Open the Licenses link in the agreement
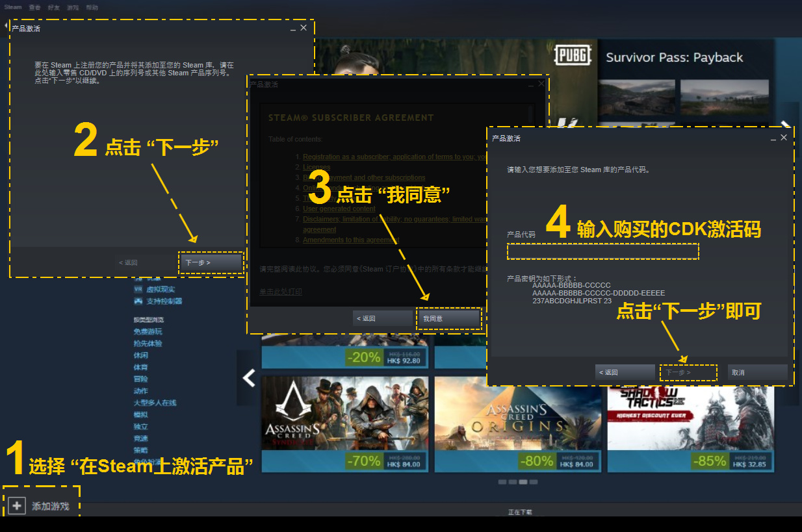Viewport: 802px width, 532px height. click(317, 167)
